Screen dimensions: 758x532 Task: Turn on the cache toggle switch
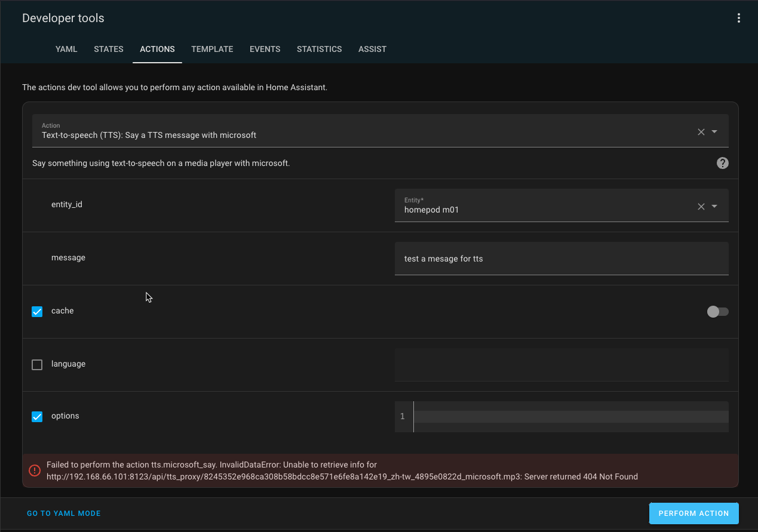717,311
